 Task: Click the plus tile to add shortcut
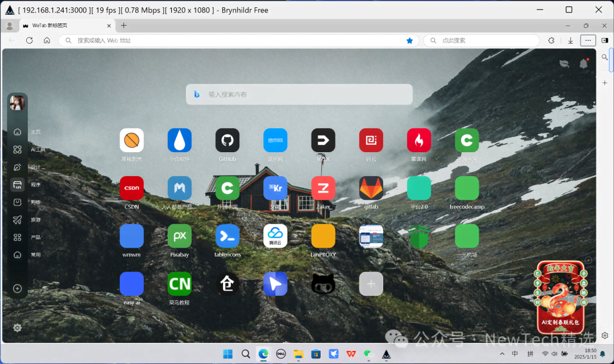pos(371,283)
